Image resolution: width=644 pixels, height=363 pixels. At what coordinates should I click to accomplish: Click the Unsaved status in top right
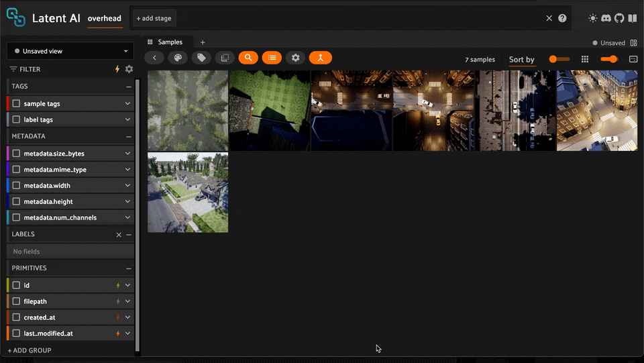608,43
